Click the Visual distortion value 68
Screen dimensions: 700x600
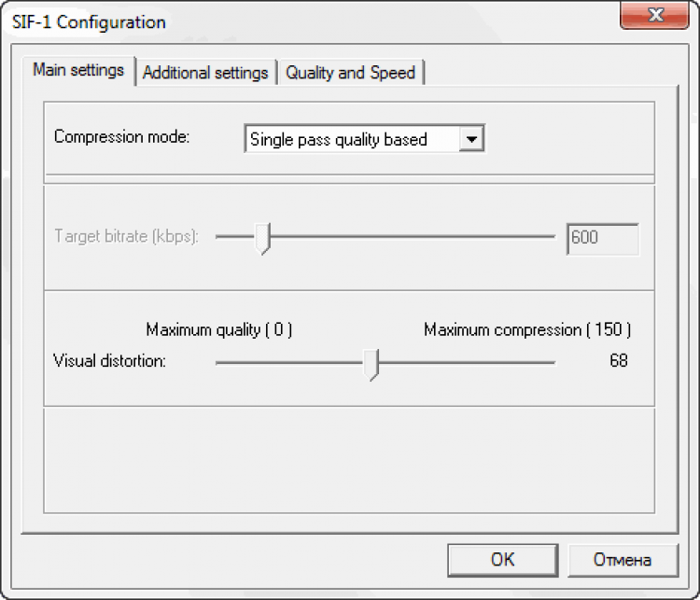pos(618,361)
